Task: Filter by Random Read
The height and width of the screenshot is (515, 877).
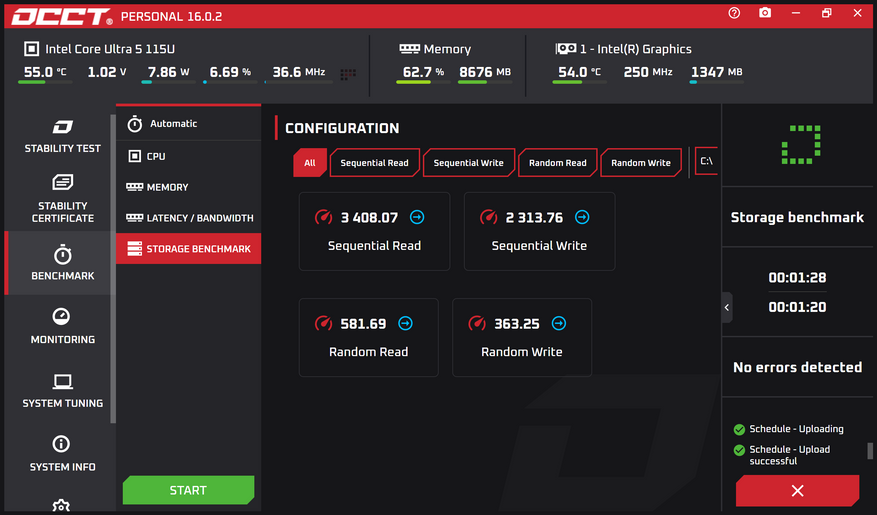Action: click(558, 163)
